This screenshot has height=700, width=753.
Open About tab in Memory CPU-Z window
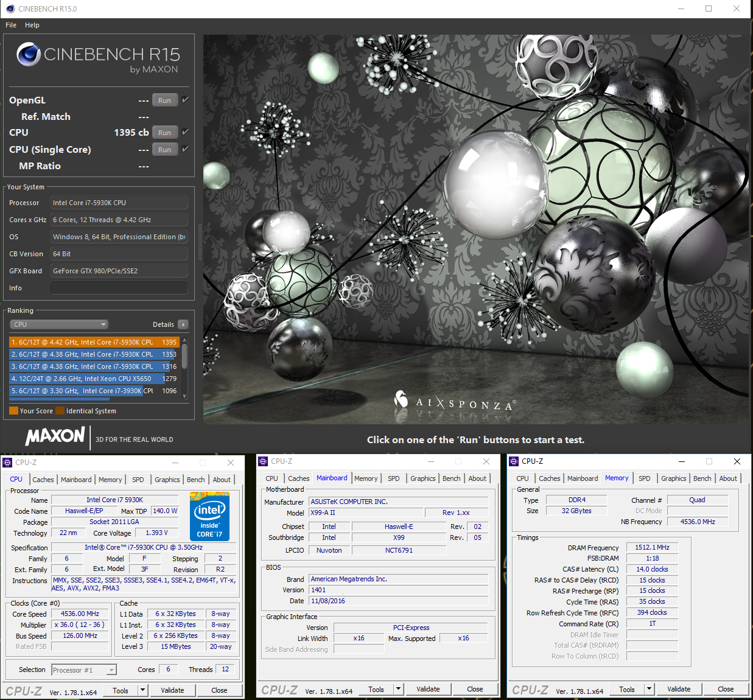(728, 478)
